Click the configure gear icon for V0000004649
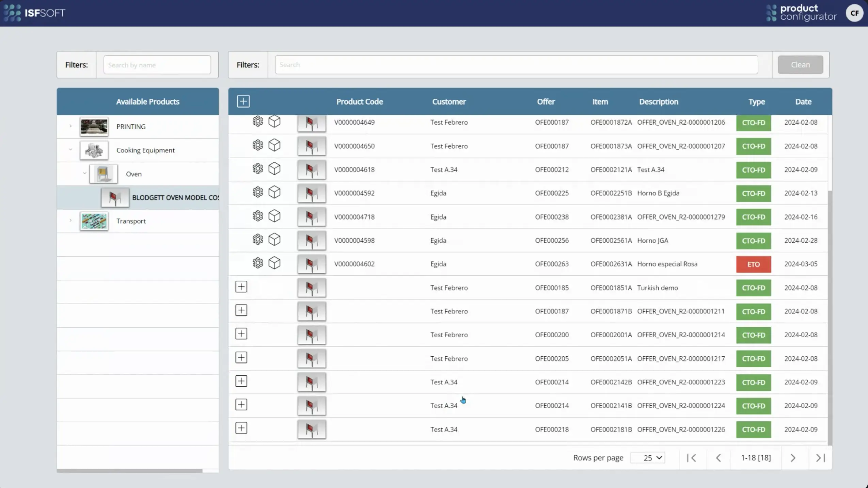 257,121
